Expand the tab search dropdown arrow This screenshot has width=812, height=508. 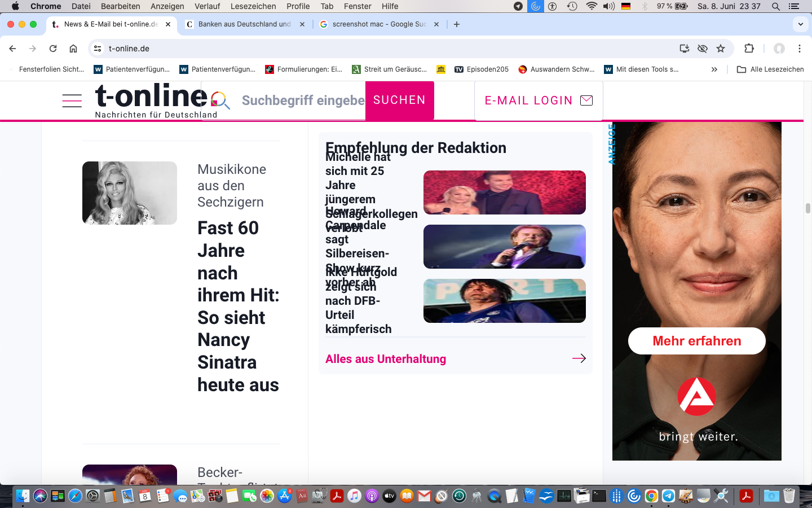(801, 24)
